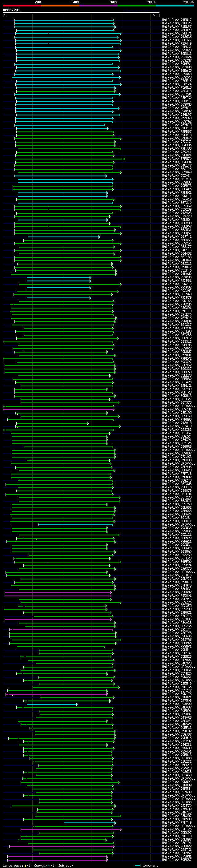The height and width of the screenshot is (868, 197).
Task: Select the UniRef100_O96952 label
Action: [x=177, y=853]
